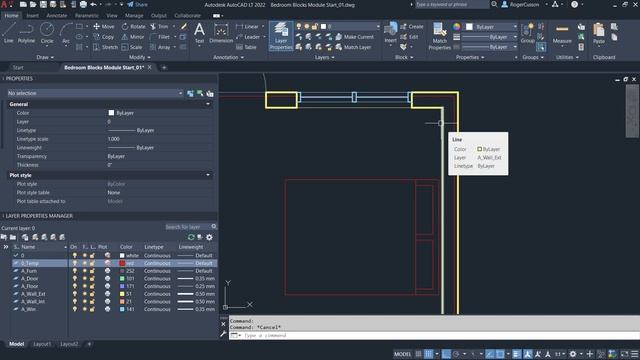Toggle lock for layer A_Wall_Int
The height and width of the screenshot is (360, 640).
click(x=92, y=302)
